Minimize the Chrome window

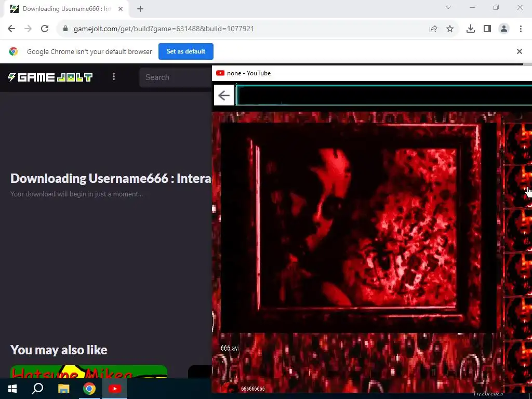[x=472, y=7]
